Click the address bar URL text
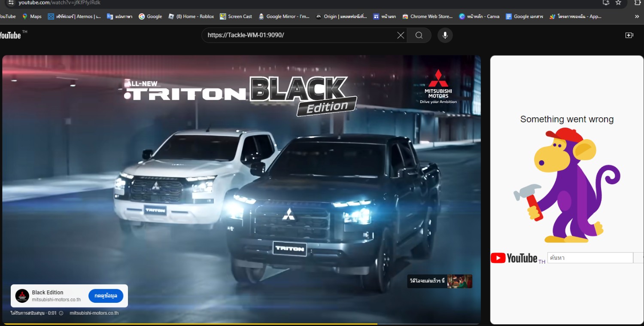This screenshot has width=644, height=326. pos(59,3)
